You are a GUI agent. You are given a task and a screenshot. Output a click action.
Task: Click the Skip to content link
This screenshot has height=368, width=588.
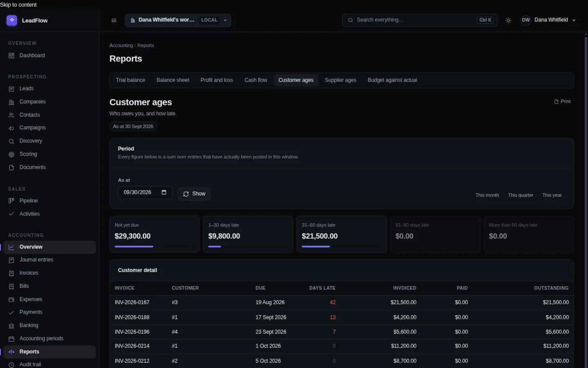18,4
